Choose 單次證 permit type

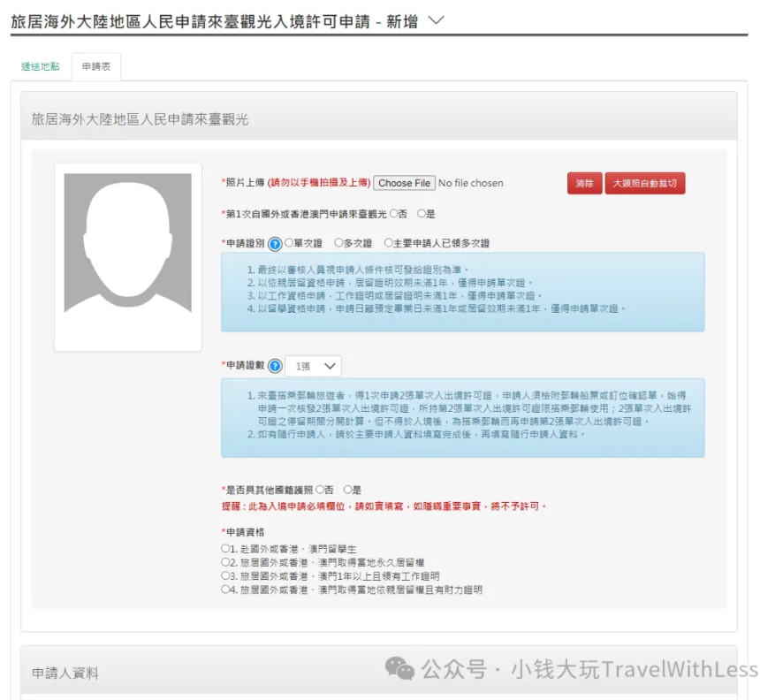point(289,243)
